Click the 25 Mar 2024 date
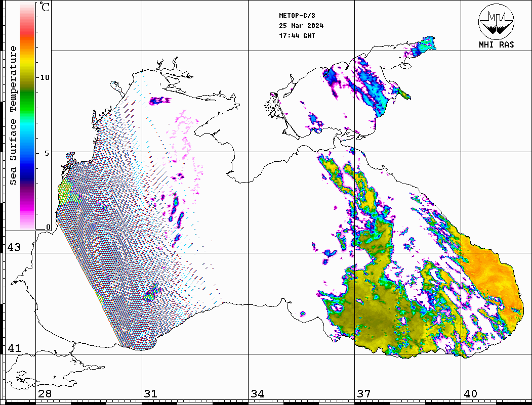The image size is (532, 405). point(301,26)
